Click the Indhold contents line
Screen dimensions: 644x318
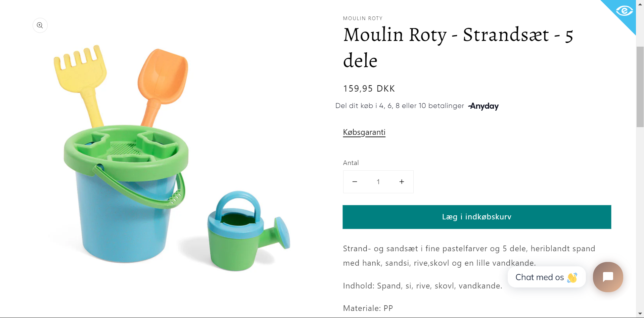422,286
